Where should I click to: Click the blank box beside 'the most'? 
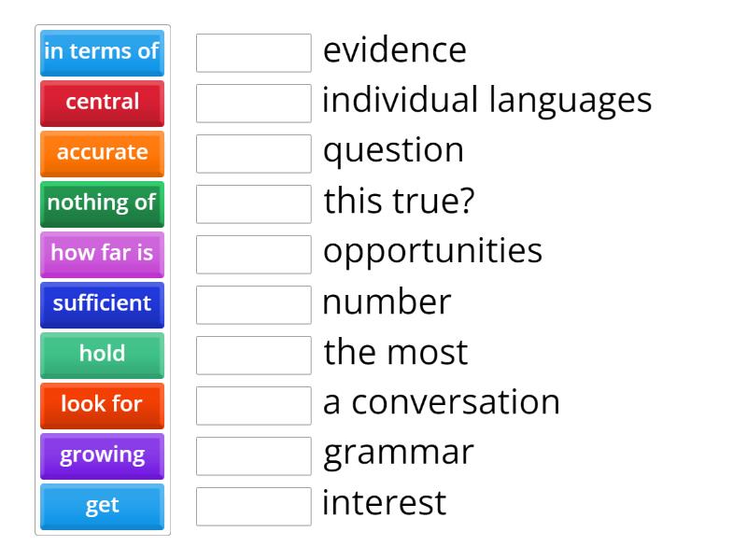253,356
